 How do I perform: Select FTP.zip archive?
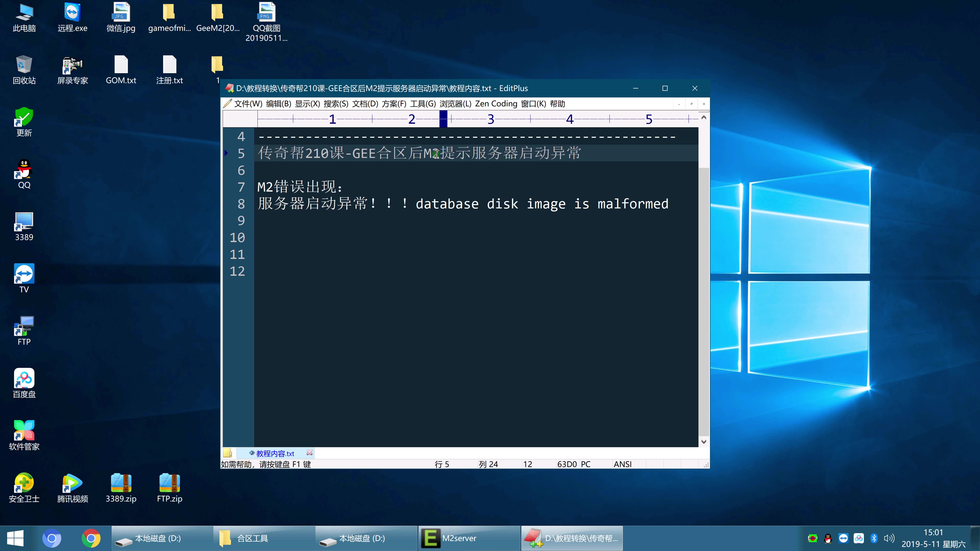[169, 488]
